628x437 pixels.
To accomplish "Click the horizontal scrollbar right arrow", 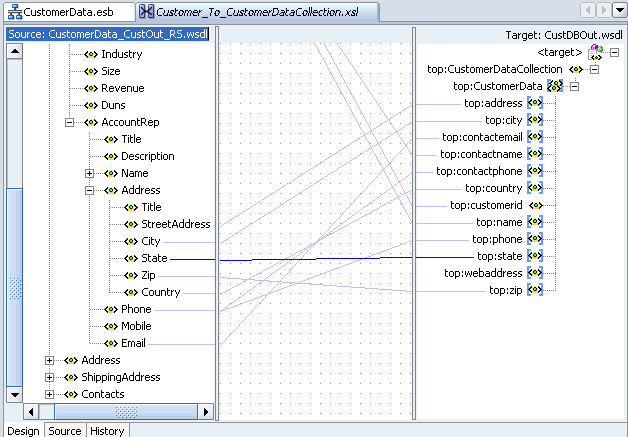I will point(206,411).
